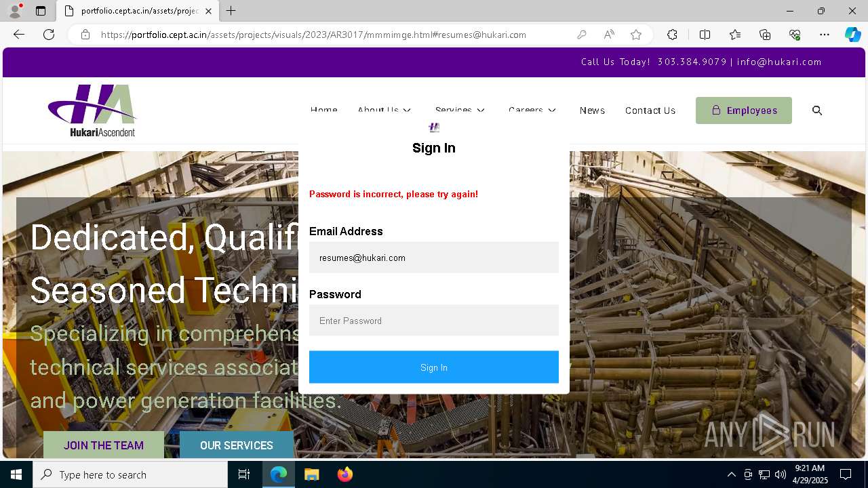Click the phone number 303.384.9079
This screenshot has width=868, height=488.
[x=692, y=62]
